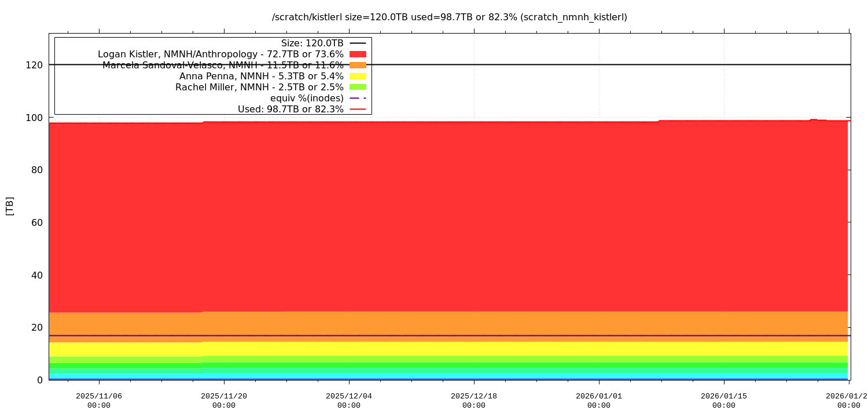This screenshot has height=417, width=868.
Task: Select the 'equiv %(inodes)' legend label
Action: (307, 98)
